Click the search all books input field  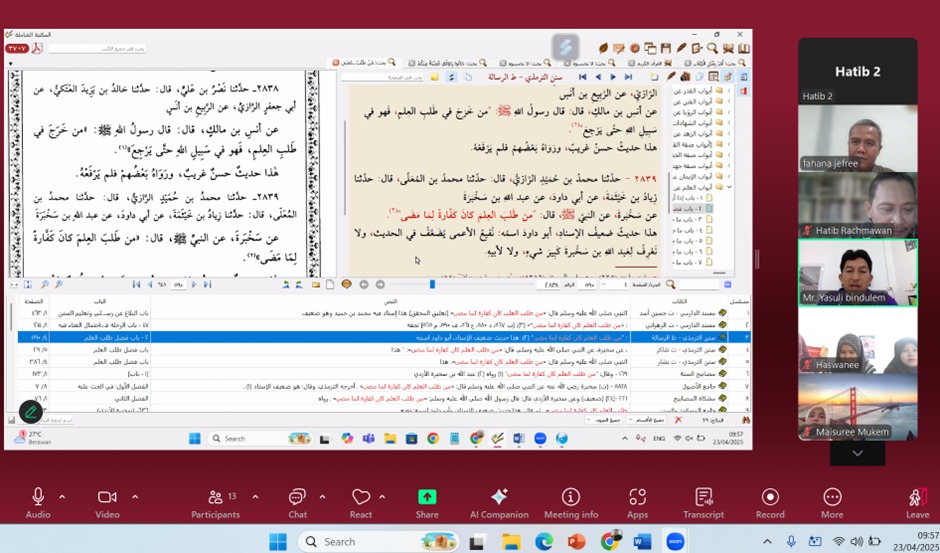tap(97, 49)
